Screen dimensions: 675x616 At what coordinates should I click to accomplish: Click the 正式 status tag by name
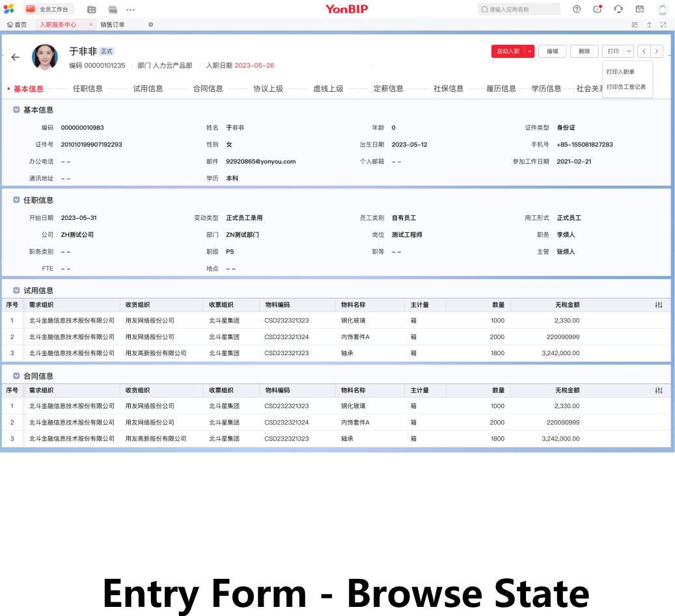click(106, 51)
